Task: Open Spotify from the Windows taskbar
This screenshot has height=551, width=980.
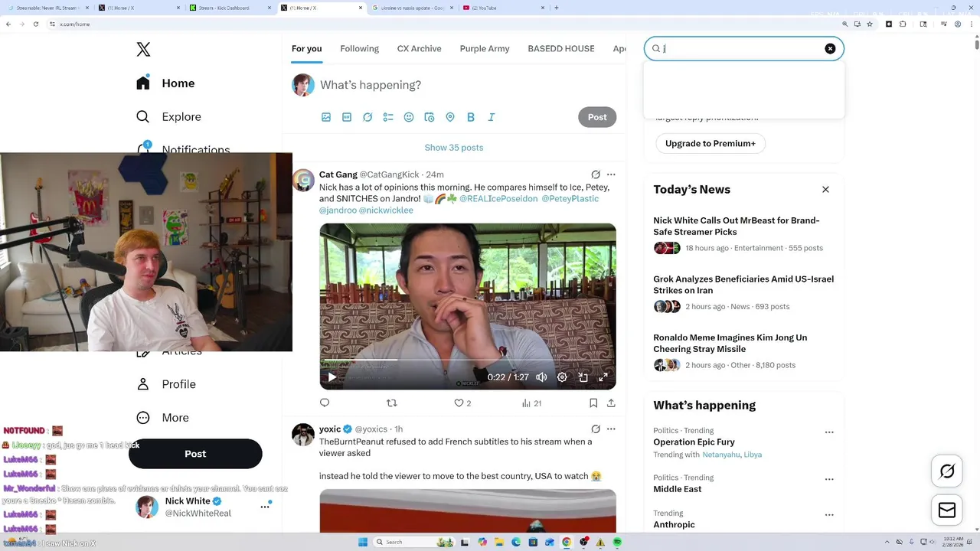Action: click(617, 542)
